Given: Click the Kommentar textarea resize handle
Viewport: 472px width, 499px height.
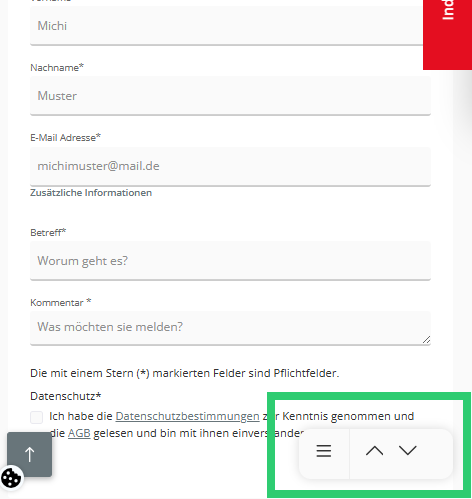Looking at the screenshot, I should click(x=426, y=340).
